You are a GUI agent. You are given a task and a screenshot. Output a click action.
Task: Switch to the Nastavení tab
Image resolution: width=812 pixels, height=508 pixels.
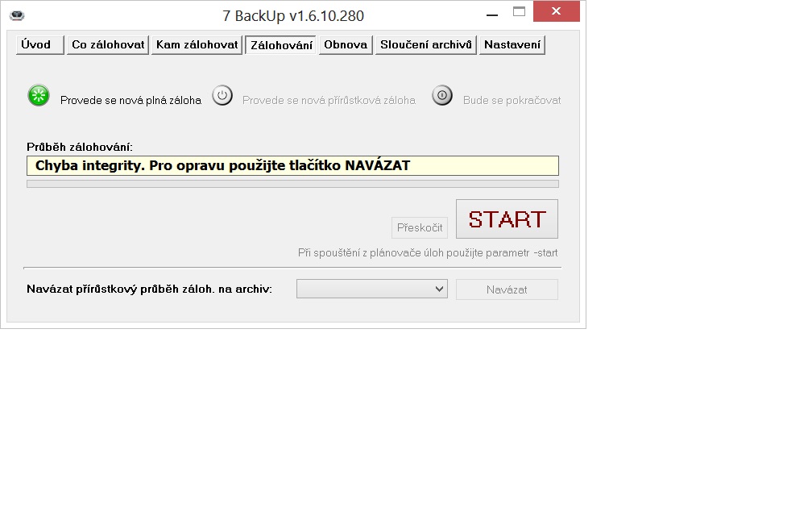coord(512,45)
